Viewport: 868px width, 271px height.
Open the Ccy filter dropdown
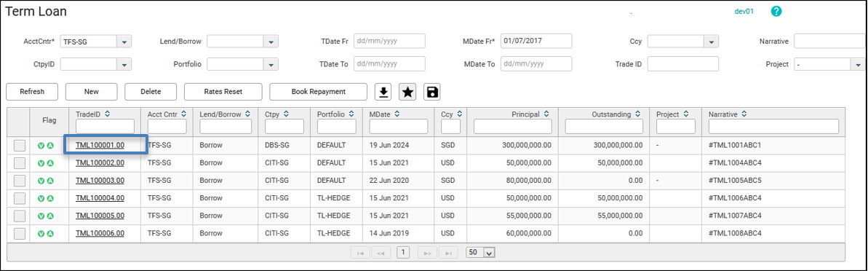point(711,42)
